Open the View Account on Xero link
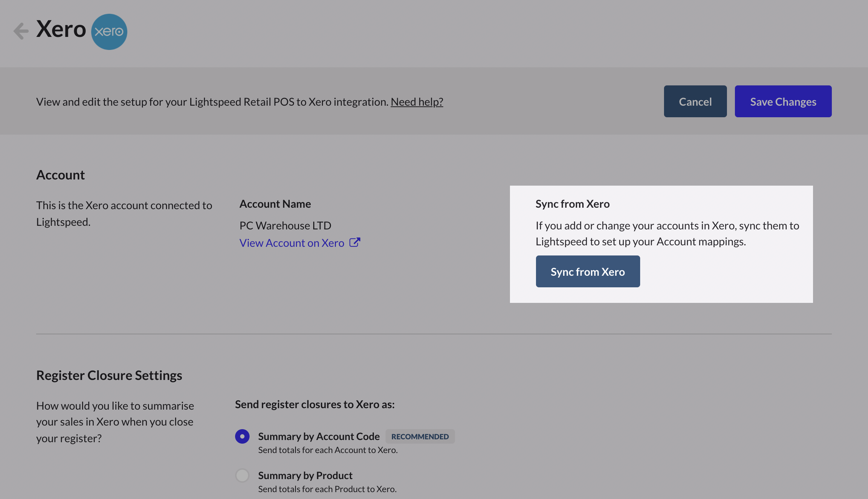Image resolution: width=868 pixels, height=499 pixels. (x=292, y=243)
